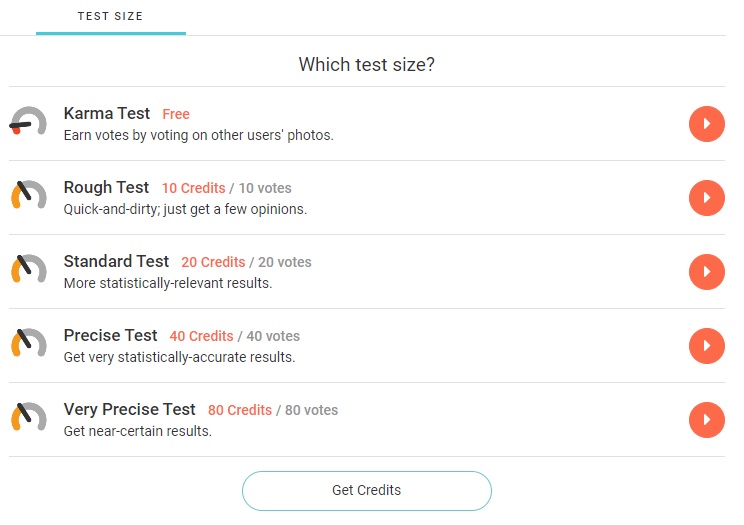The image size is (744, 525).
Task: Start the Karma Test with play button
Action: click(x=707, y=124)
